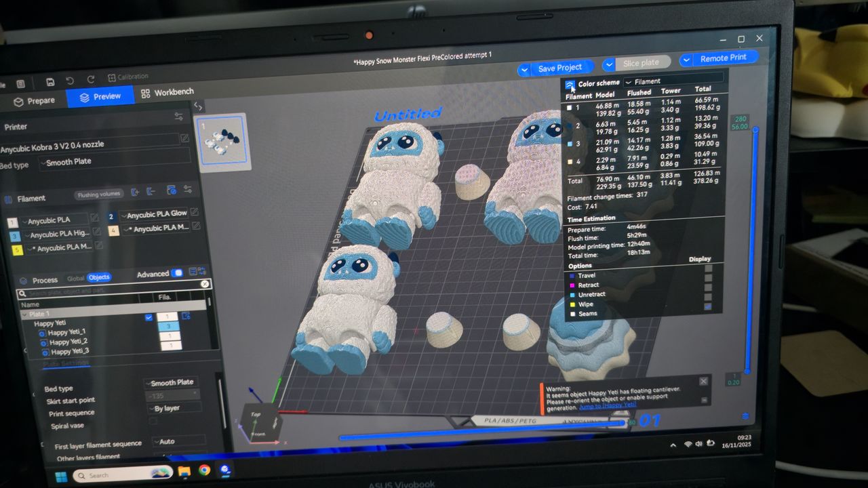This screenshot has height=488, width=868.
Task: Edit the Anycubic Kobra 3 printer preset
Action: [x=184, y=138]
